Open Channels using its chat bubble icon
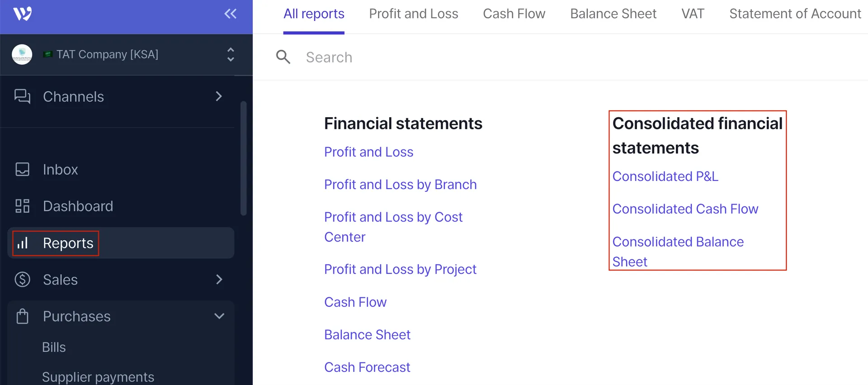 (22, 96)
